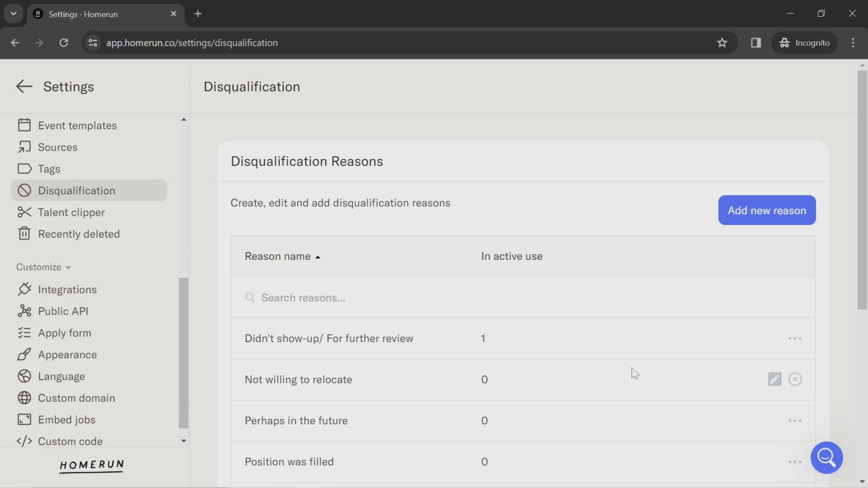
Task: Open Event templates settings
Action: pyautogui.click(x=78, y=125)
